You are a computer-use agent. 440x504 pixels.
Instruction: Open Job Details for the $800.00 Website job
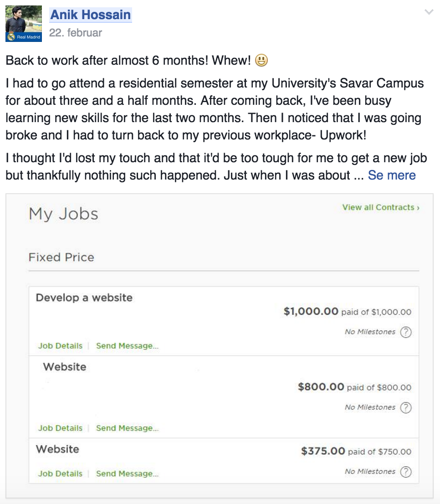[x=60, y=428]
